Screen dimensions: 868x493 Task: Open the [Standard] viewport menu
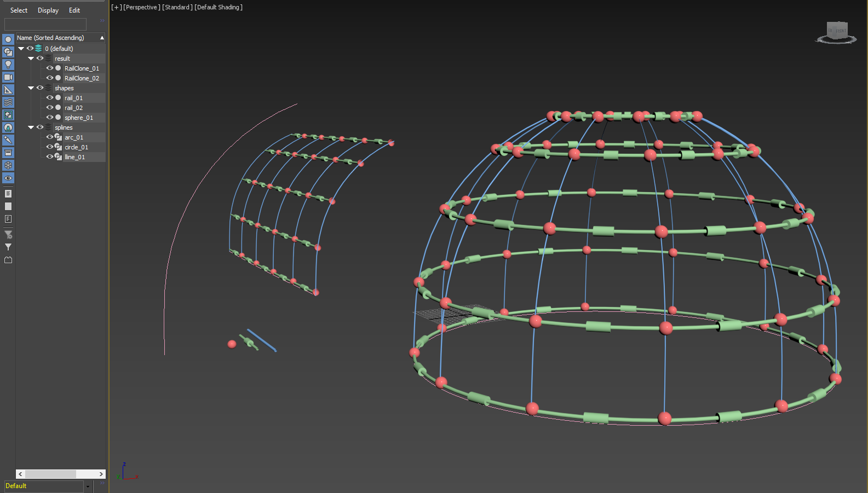(x=177, y=7)
